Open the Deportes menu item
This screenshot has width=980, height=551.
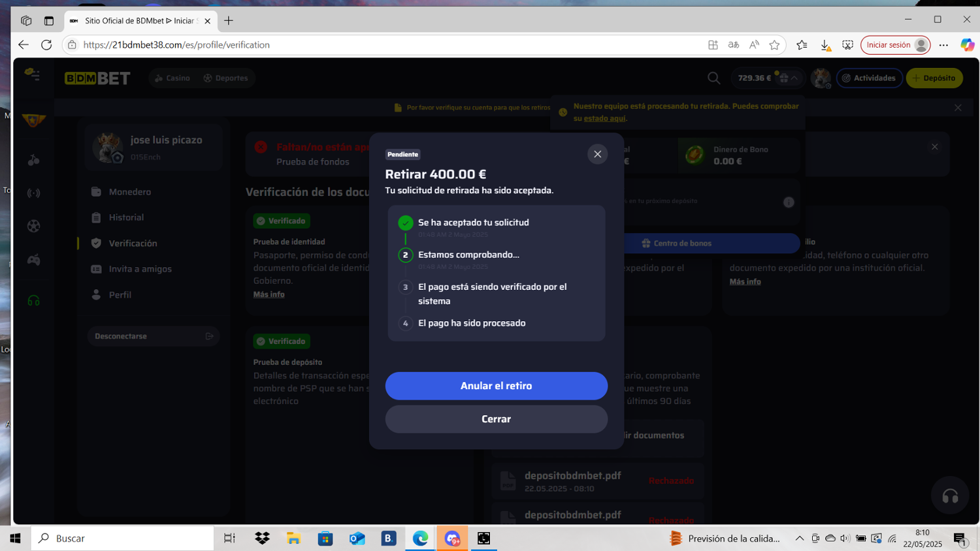point(226,78)
